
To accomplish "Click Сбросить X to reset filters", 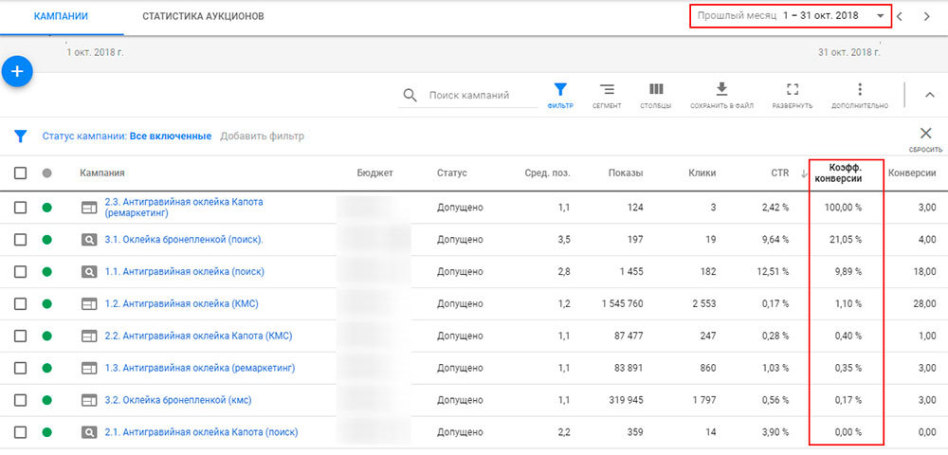I will click(926, 139).
